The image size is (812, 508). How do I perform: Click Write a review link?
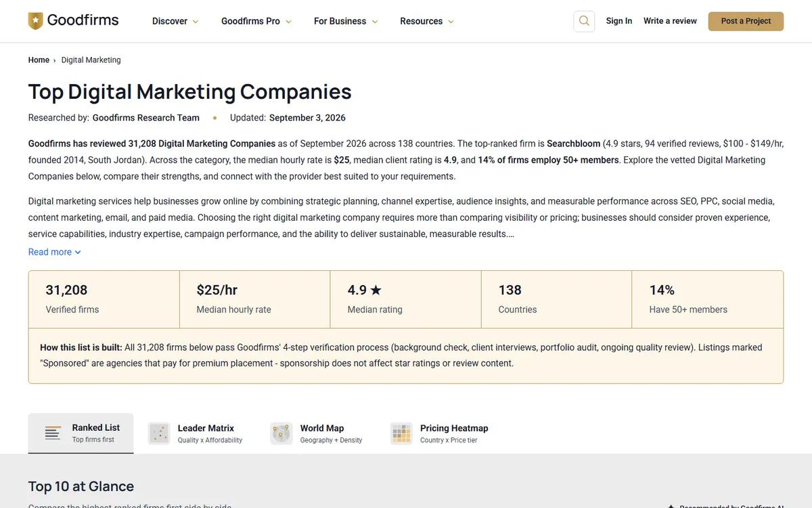point(670,21)
